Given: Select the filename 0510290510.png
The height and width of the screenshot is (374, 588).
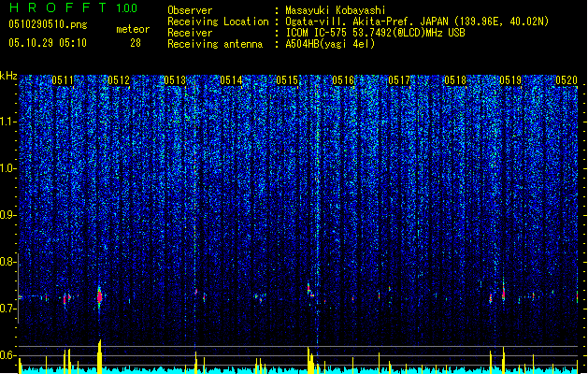Looking at the screenshot, I should [x=48, y=24].
